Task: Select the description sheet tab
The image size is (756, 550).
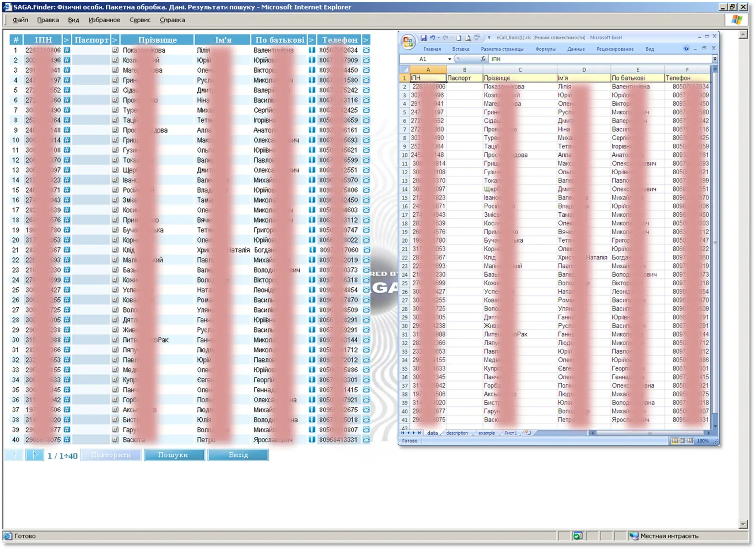Action: click(457, 433)
